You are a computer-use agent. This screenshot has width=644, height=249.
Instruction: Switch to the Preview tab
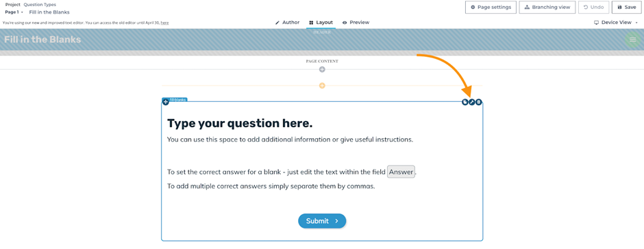pyautogui.click(x=356, y=22)
